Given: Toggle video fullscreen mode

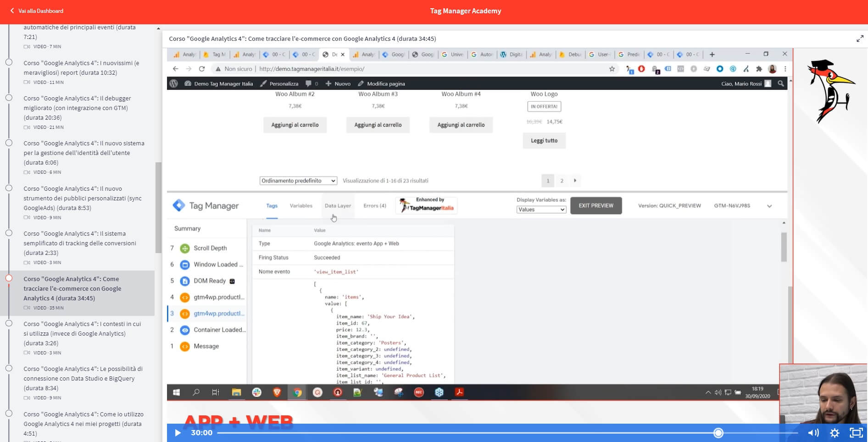Looking at the screenshot, I should 856,432.
